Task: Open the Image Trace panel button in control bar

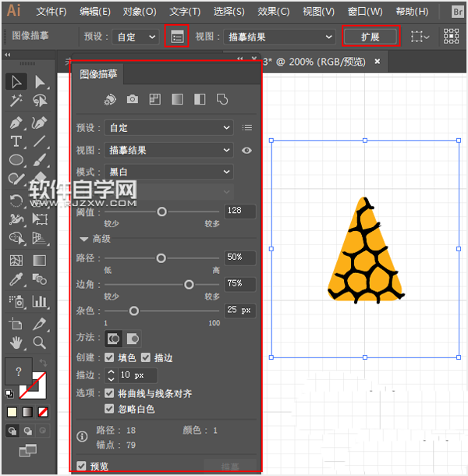Action: point(177,37)
